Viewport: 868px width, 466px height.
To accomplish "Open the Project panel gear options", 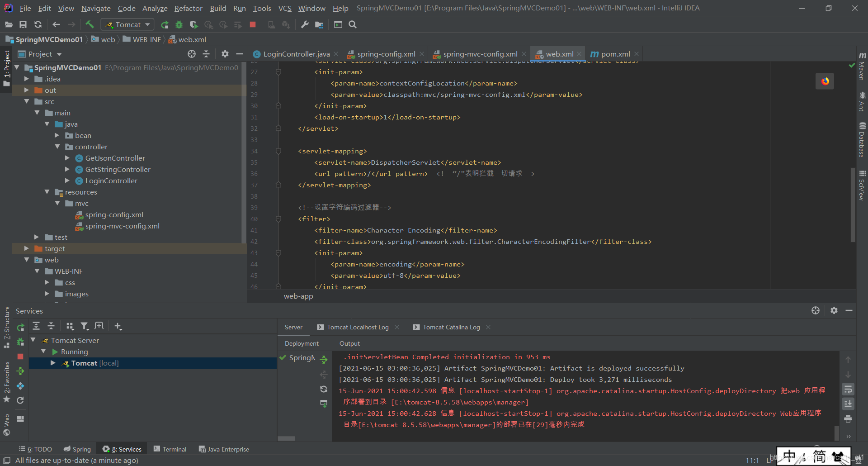I will (x=225, y=54).
